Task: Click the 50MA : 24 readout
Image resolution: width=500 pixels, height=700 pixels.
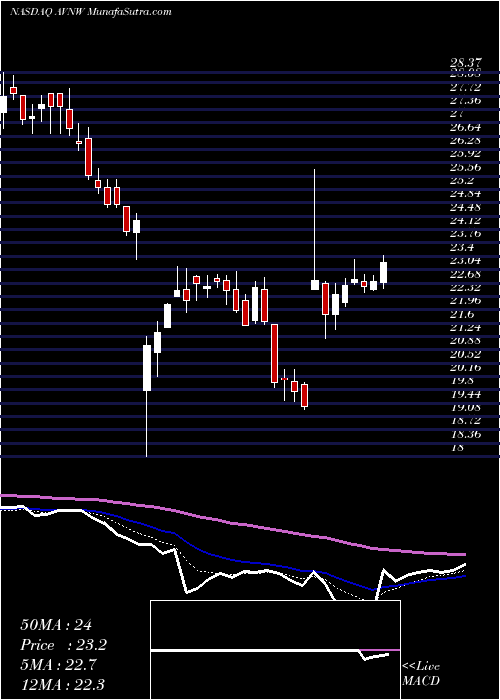Action: 56,625
